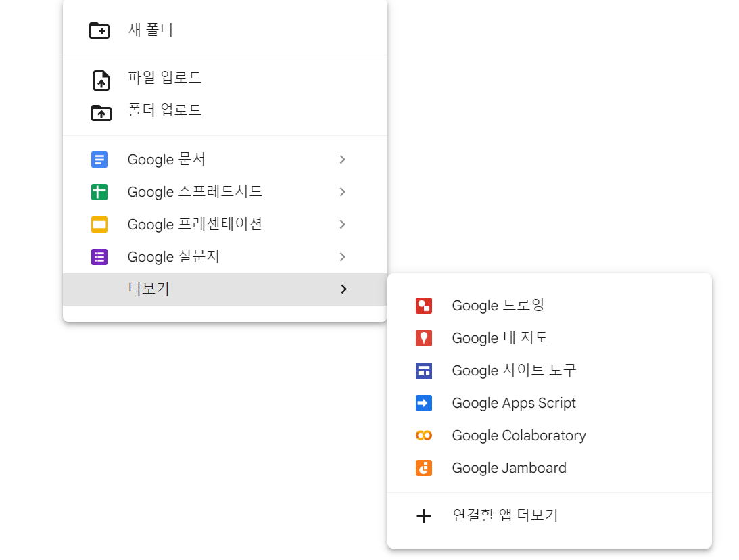Screen dimensions: 739x560
Task: Click the new folder icon
Action: click(x=99, y=30)
